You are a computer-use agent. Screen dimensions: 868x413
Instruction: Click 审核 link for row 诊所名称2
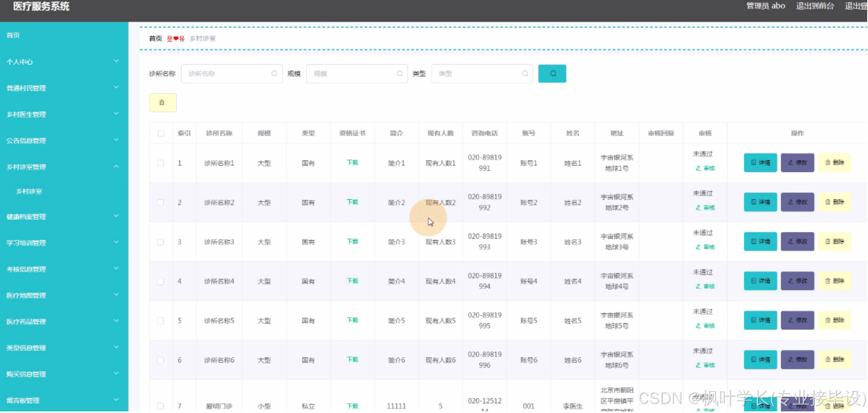pyautogui.click(x=705, y=208)
